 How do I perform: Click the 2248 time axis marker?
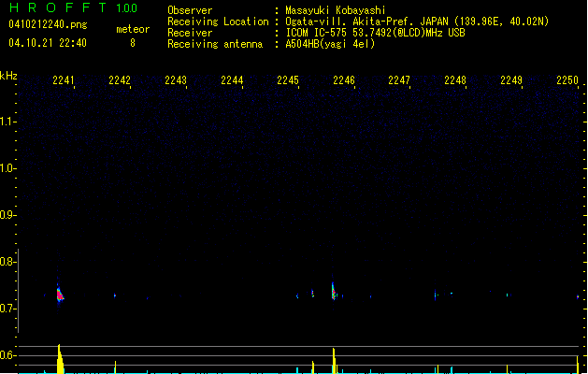tap(455, 80)
